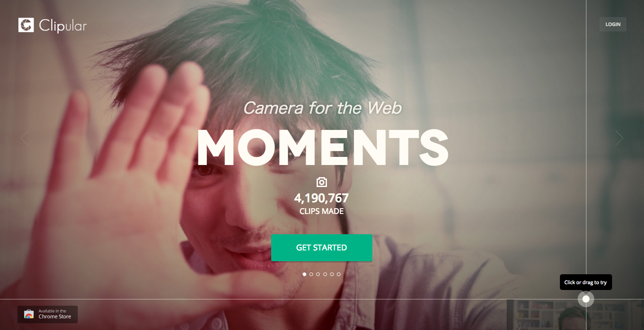Click the 4,190,767 clips made counter
This screenshot has width=644, height=330.
pyautogui.click(x=322, y=204)
